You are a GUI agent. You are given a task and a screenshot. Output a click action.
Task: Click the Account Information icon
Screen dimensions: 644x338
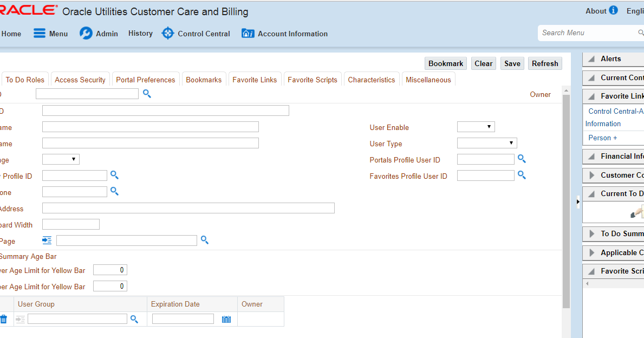coord(248,34)
